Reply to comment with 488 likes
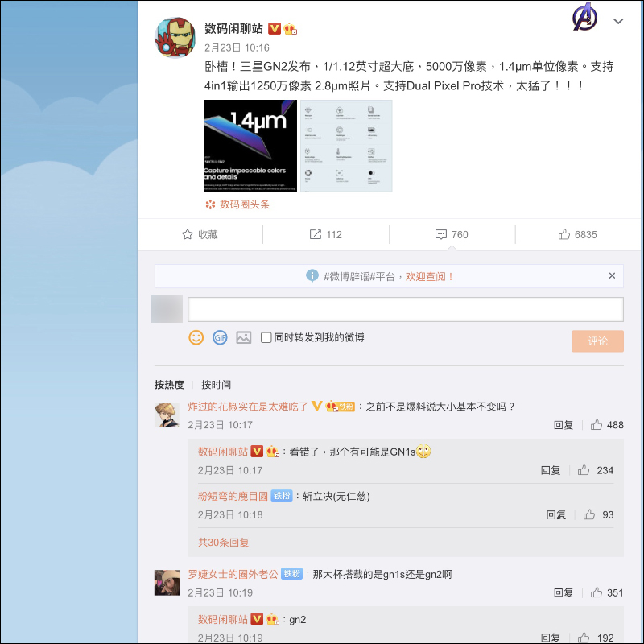This screenshot has width=644, height=644. coord(563,425)
